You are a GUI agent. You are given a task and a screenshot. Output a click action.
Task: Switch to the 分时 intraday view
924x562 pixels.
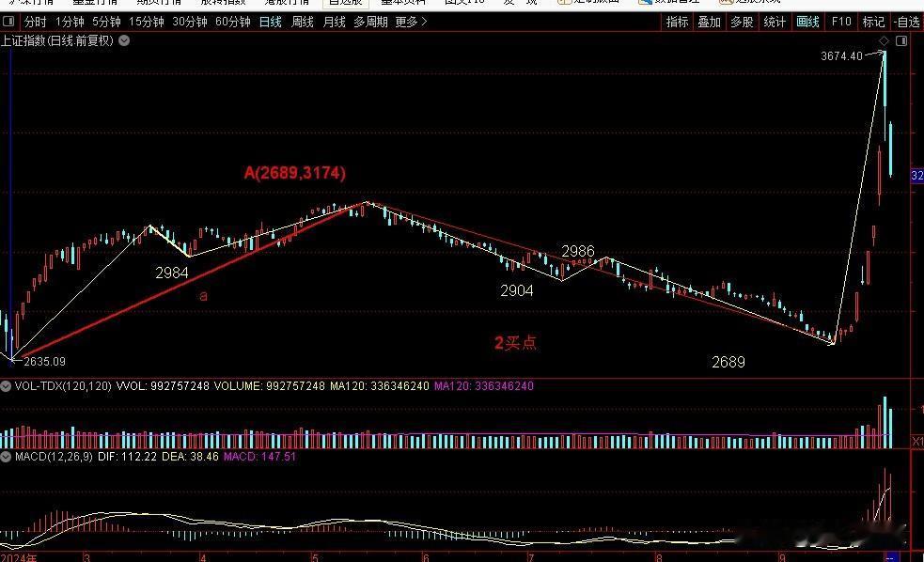(x=35, y=22)
